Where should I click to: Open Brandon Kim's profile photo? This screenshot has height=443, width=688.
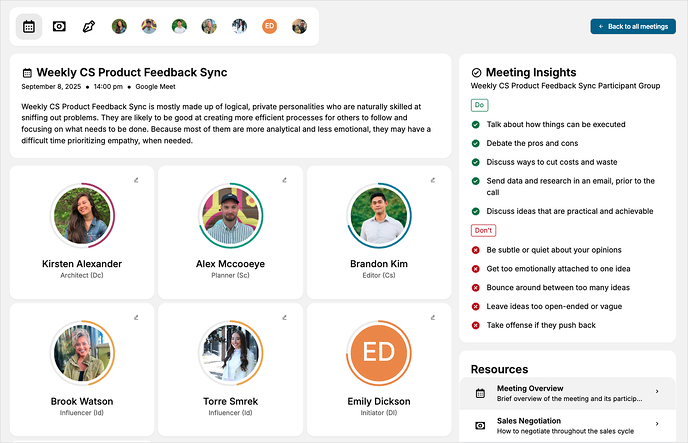pos(379,216)
